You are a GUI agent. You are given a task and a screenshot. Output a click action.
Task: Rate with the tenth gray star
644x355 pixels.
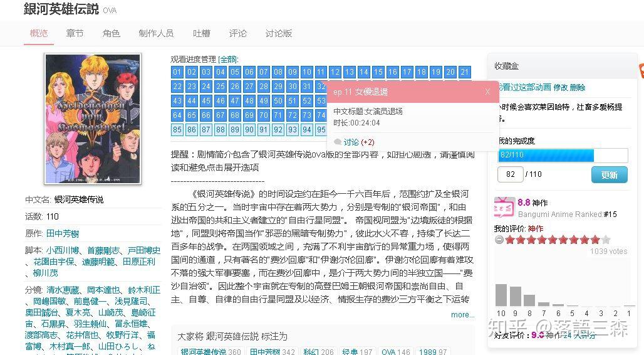pyautogui.click(x=606, y=240)
